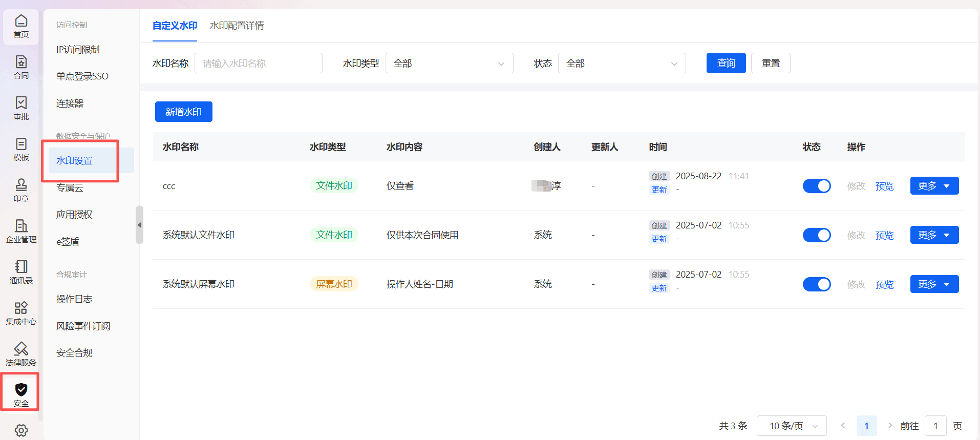Select IP访问限制 menu item
This screenshot has width=980, height=440.
click(x=78, y=49)
